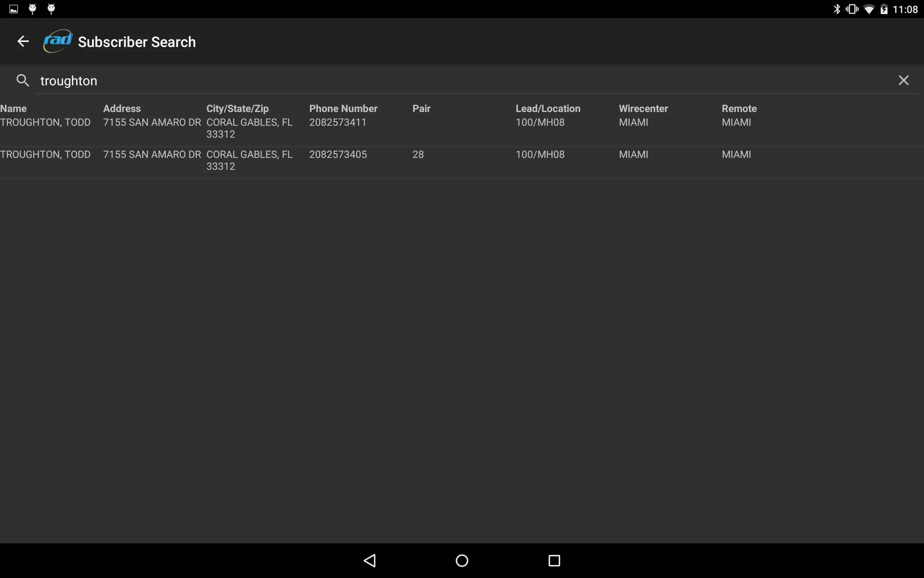The image size is (924, 578).
Task: Tap the Bluetooth status icon
Action: (x=837, y=9)
